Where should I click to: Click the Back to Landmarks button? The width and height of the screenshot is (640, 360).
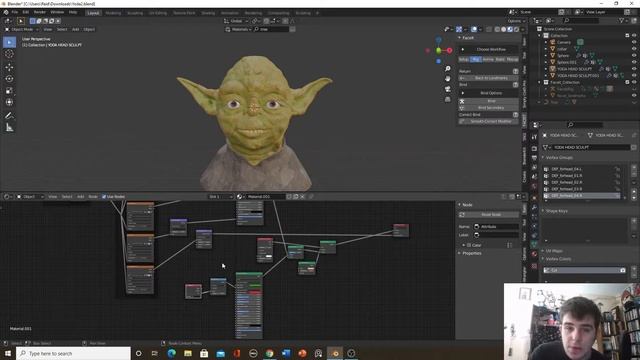tap(489, 78)
